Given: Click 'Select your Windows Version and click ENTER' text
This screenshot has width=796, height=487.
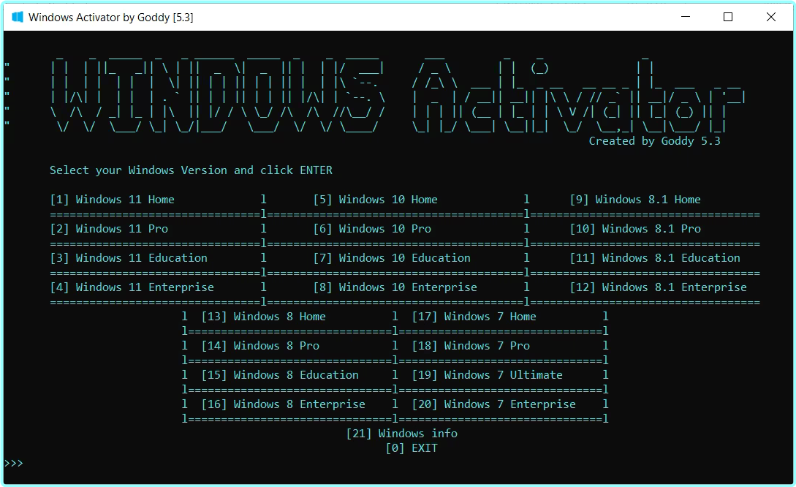Looking at the screenshot, I should pyautogui.click(x=191, y=171).
